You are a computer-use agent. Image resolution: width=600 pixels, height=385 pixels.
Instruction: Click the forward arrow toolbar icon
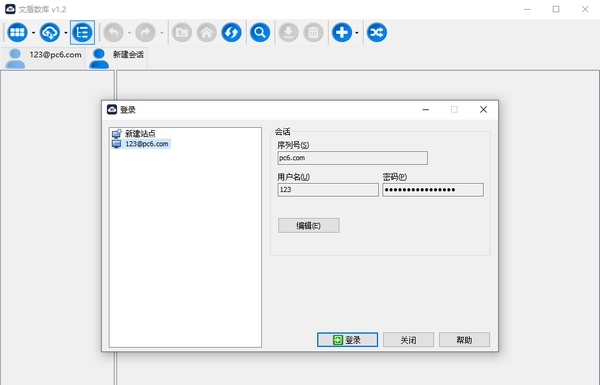click(x=146, y=33)
